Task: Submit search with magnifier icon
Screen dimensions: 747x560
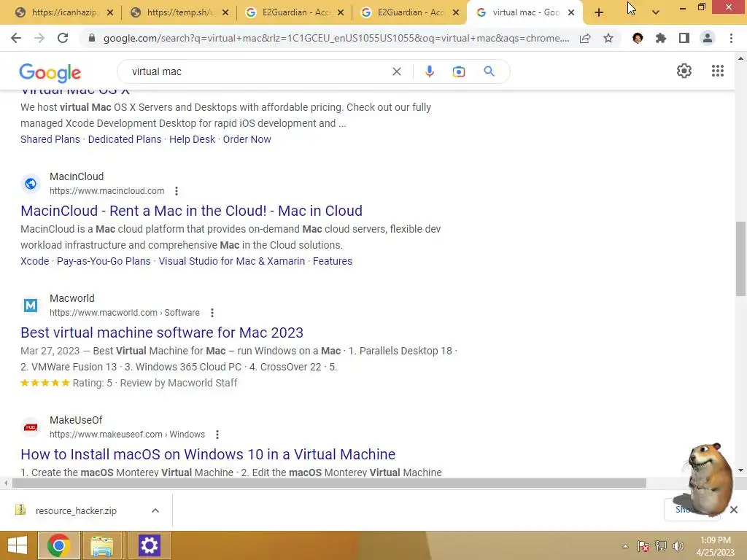Action: click(x=489, y=71)
